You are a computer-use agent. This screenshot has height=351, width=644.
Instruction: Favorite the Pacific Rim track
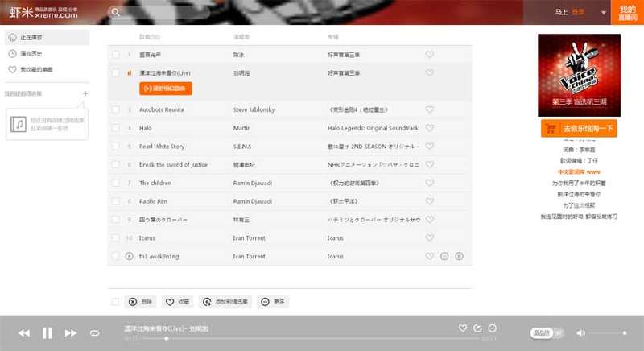tap(429, 201)
